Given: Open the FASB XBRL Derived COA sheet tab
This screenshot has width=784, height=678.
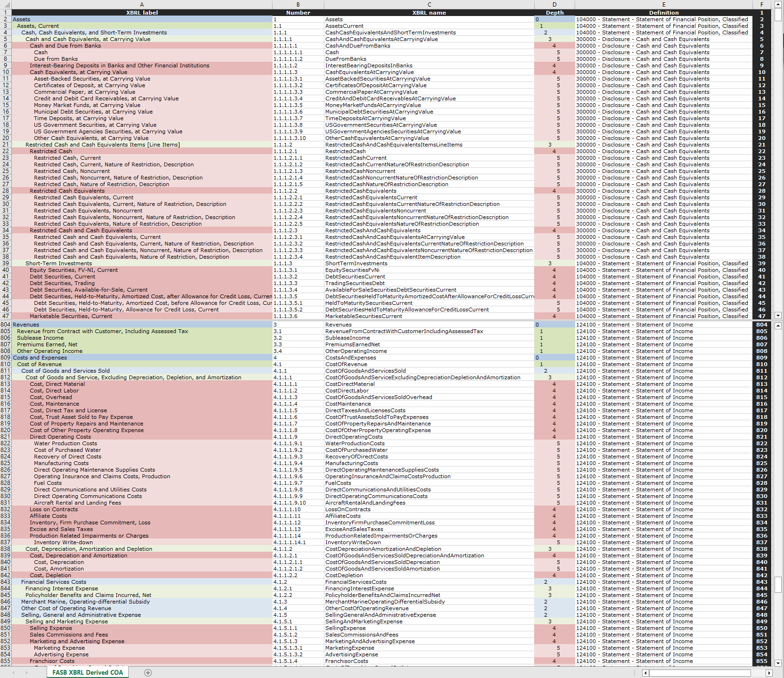Looking at the screenshot, I should click(x=88, y=672).
